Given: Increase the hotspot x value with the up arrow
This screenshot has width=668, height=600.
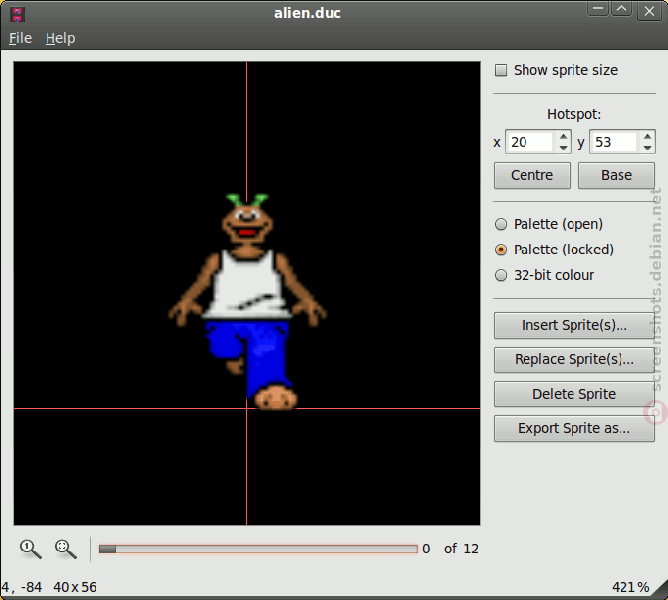Looking at the screenshot, I should 563,136.
